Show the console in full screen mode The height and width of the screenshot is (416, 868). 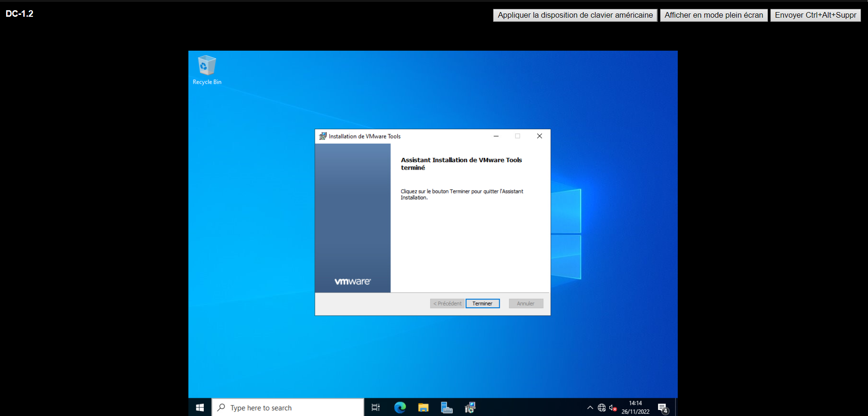point(714,15)
